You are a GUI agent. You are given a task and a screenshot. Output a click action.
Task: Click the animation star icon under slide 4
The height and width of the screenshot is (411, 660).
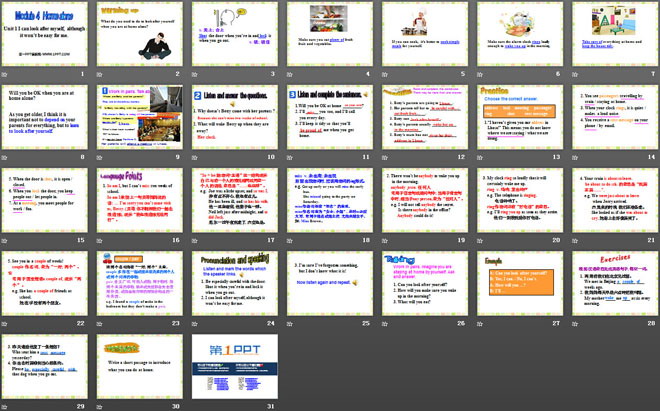[x=290, y=75]
